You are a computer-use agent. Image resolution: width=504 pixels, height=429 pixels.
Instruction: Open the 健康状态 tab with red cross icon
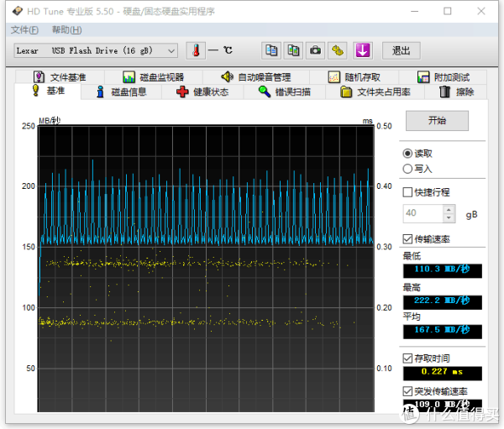coord(202,92)
